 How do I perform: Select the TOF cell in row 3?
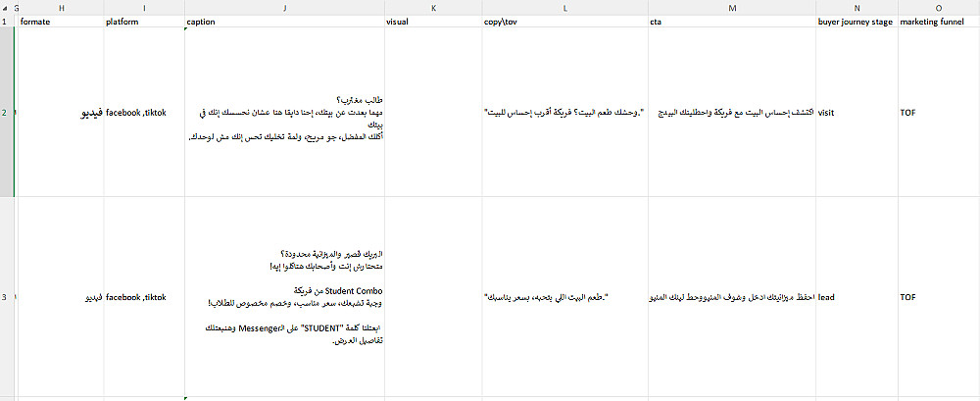coord(939,297)
